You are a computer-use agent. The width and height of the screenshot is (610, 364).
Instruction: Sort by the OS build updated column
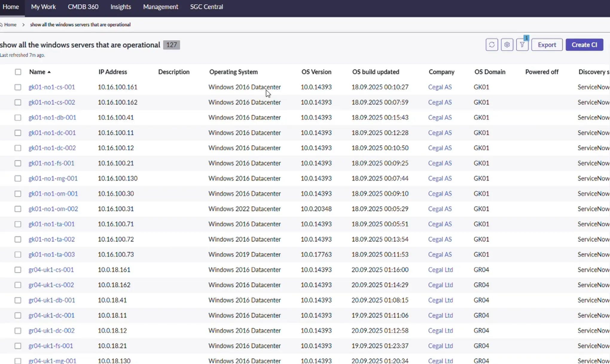376,72
